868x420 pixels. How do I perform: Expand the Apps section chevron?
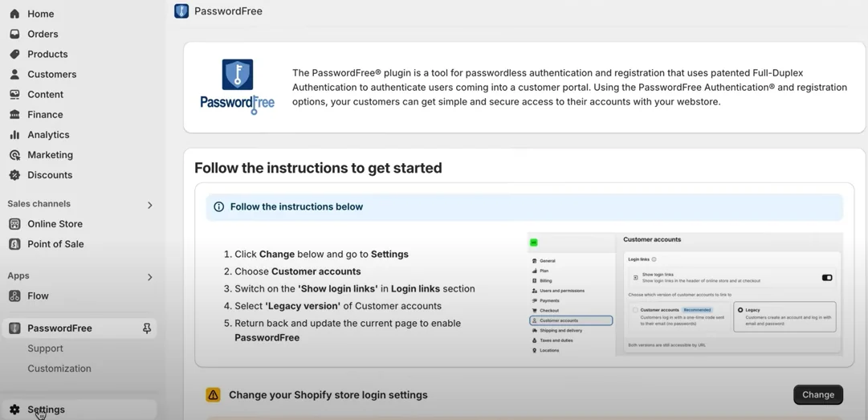(x=149, y=277)
